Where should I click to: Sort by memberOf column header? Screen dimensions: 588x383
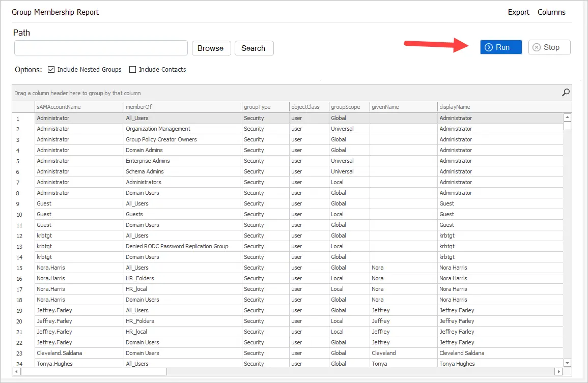coord(183,107)
